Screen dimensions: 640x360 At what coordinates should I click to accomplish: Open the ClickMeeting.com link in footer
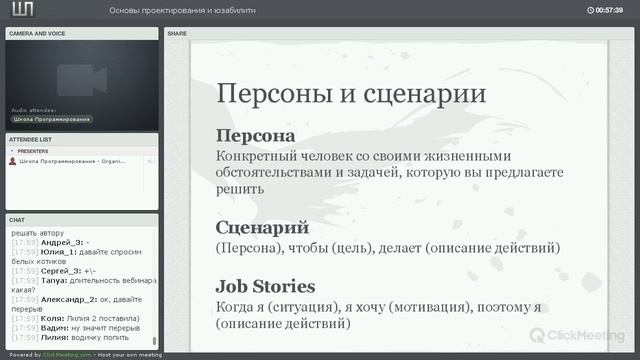[x=67, y=355]
